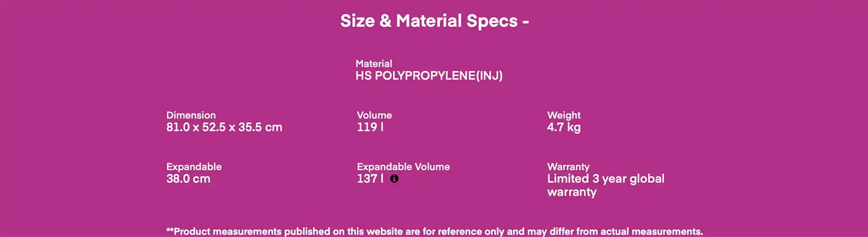
Task: Click the Weight label
Action: [564, 115]
